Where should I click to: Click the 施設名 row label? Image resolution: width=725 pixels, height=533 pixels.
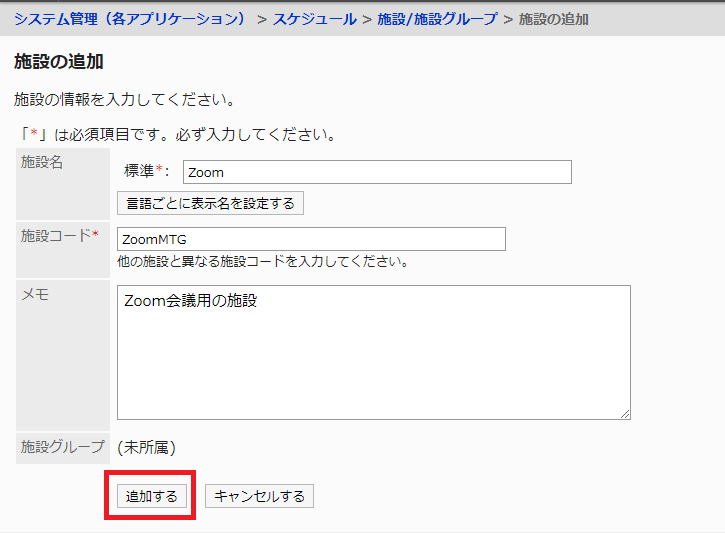42,162
